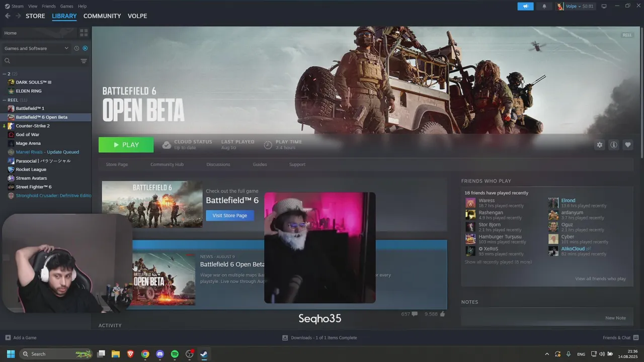Open friend Elrond's entry
The image size is (644, 362).
pyautogui.click(x=568, y=201)
